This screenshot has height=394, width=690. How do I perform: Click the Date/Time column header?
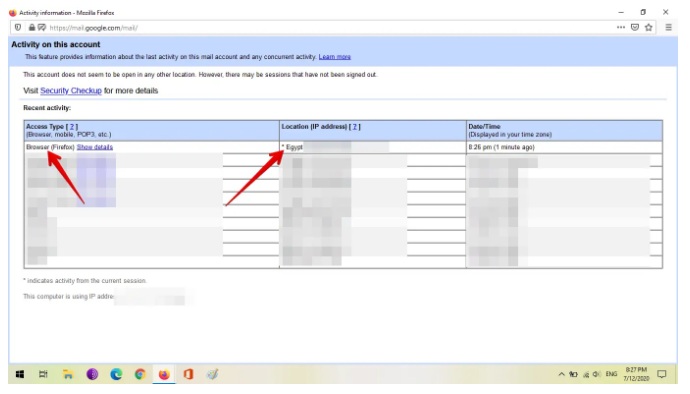click(x=564, y=130)
